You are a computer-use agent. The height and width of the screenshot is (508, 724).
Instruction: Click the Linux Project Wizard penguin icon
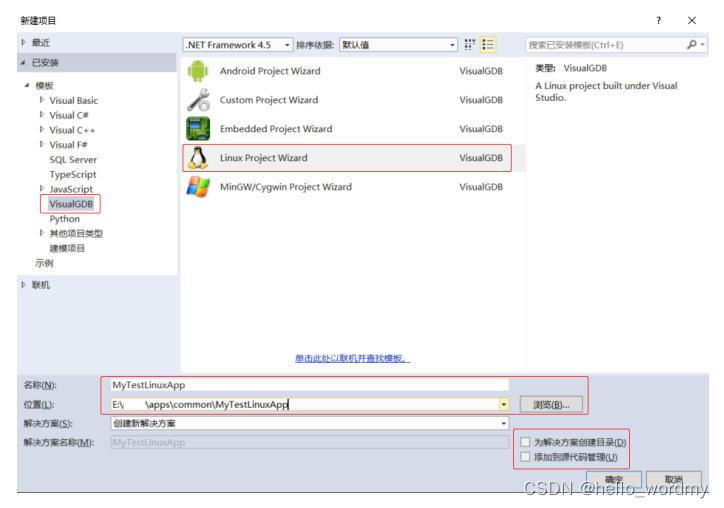[198, 158]
